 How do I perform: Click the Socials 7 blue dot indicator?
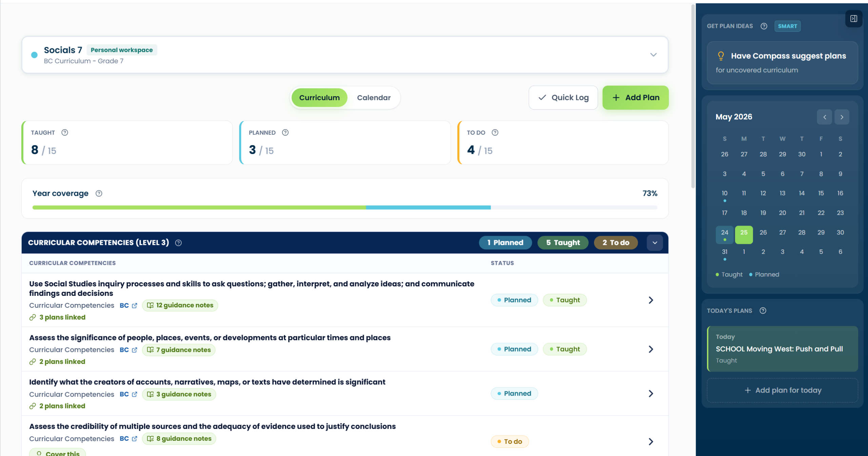[x=34, y=55]
